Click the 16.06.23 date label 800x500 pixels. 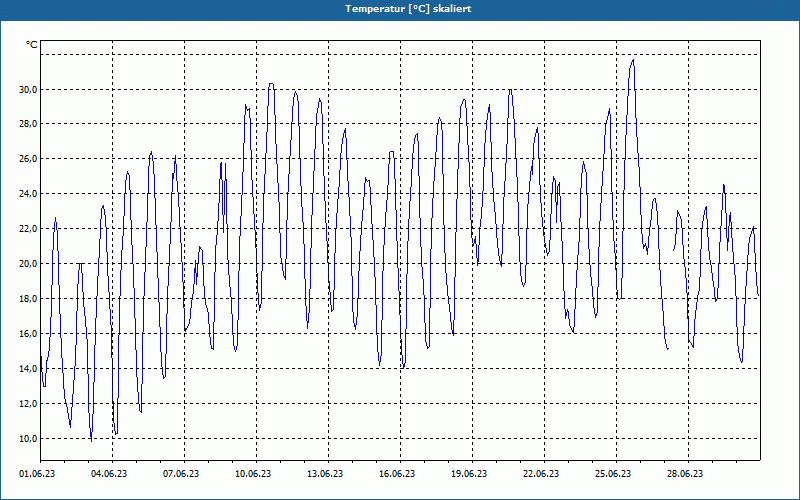[397, 474]
